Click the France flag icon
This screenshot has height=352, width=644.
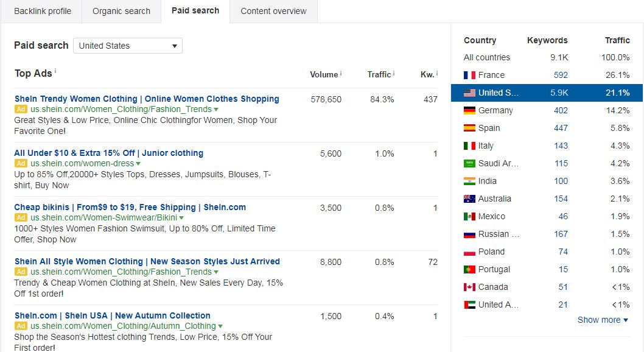point(469,75)
